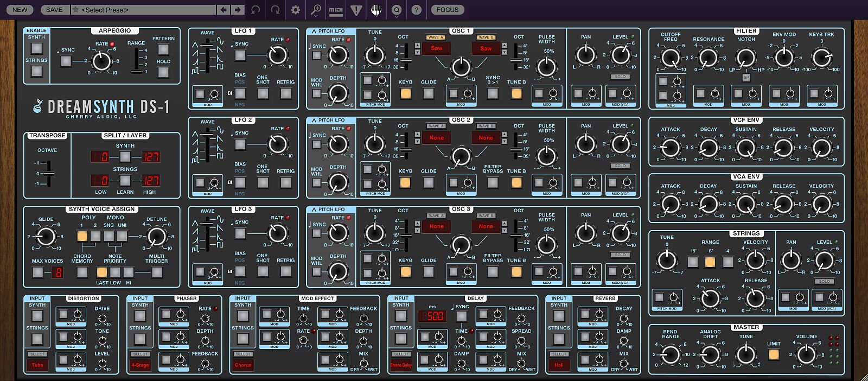The width and height of the screenshot is (868, 381).
Task: Click the Delay ms time display
Action: [x=432, y=316]
